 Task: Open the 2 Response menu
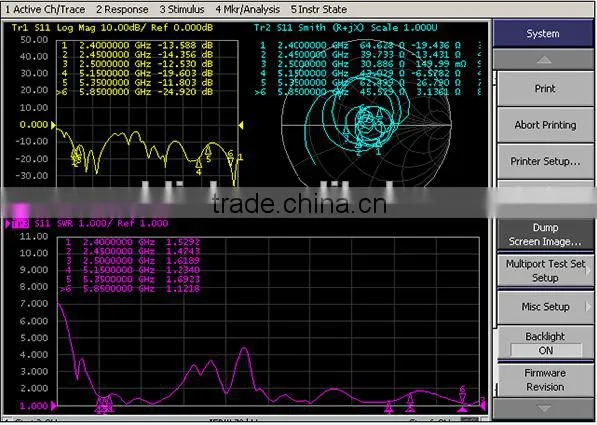point(122,9)
